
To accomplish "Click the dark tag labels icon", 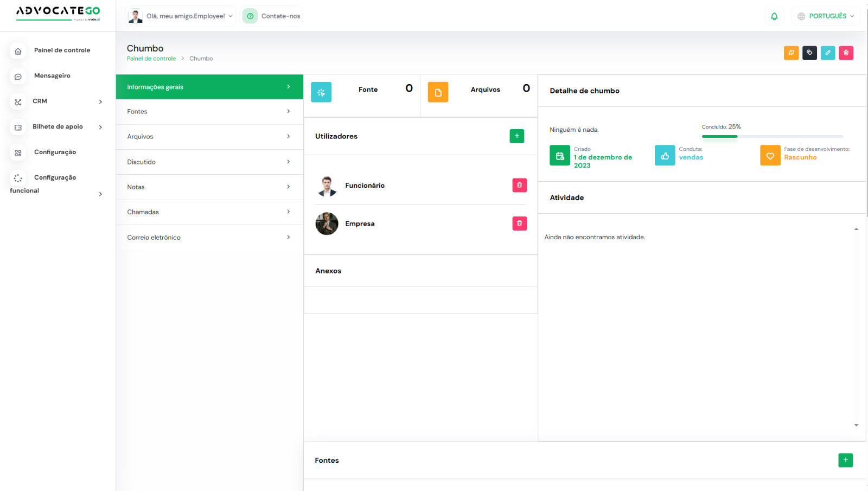I will (809, 53).
